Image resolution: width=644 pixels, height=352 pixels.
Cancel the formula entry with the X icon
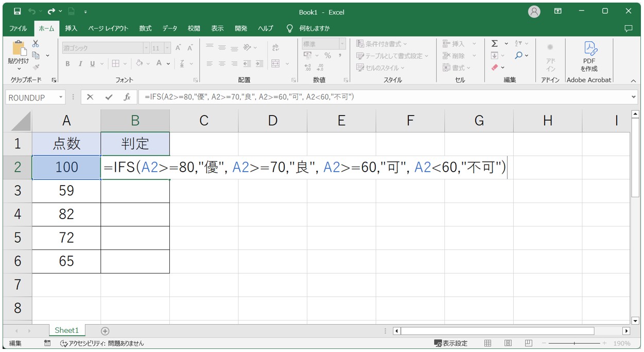click(90, 97)
